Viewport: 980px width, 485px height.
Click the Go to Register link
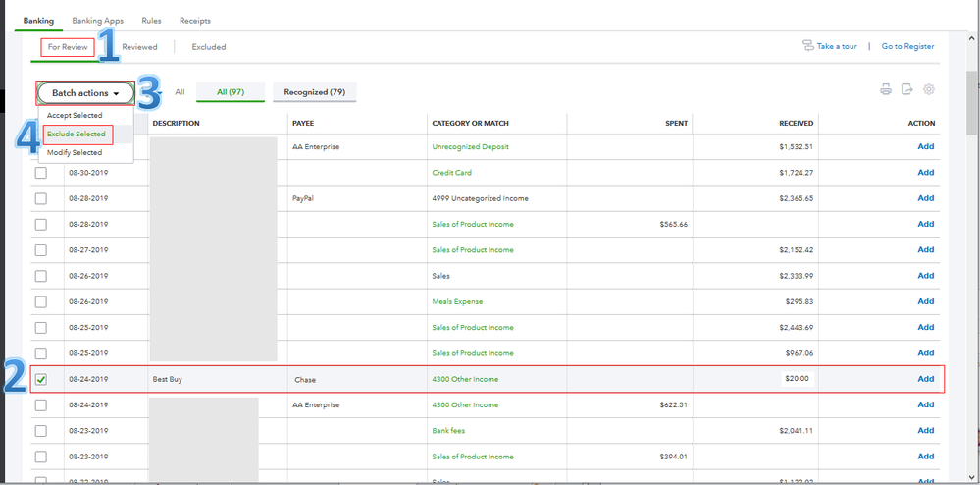pyautogui.click(x=907, y=46)
